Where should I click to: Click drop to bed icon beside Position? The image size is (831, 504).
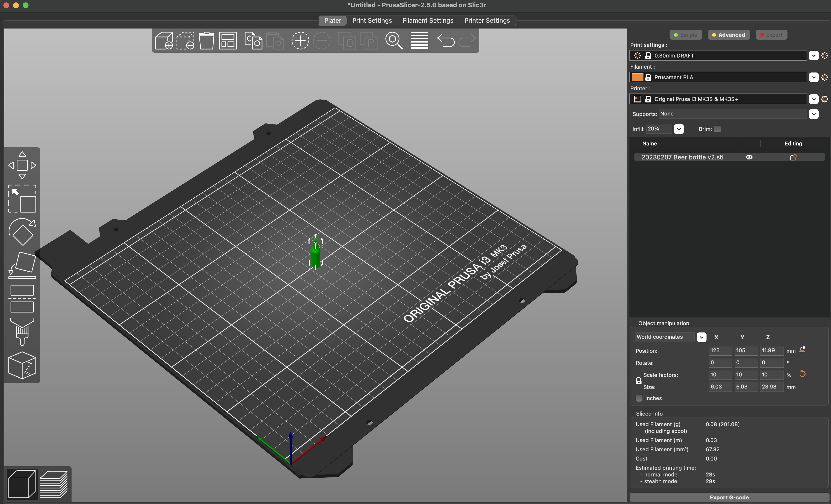pyautogui.click(x=802, y=350)
